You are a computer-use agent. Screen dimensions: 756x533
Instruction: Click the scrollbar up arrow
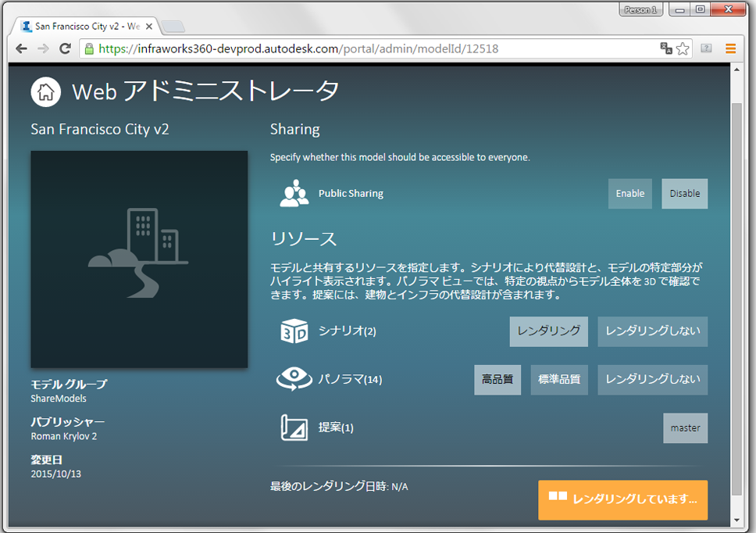pos(736,70)
